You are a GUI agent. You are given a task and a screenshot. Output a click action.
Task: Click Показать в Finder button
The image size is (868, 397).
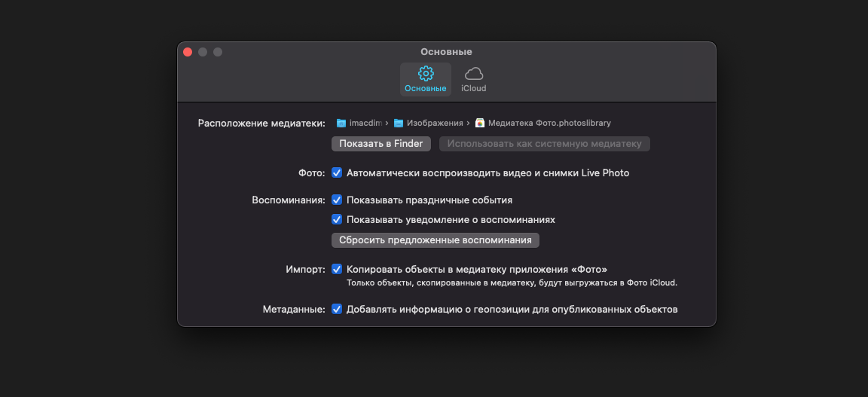coord(381,144)
